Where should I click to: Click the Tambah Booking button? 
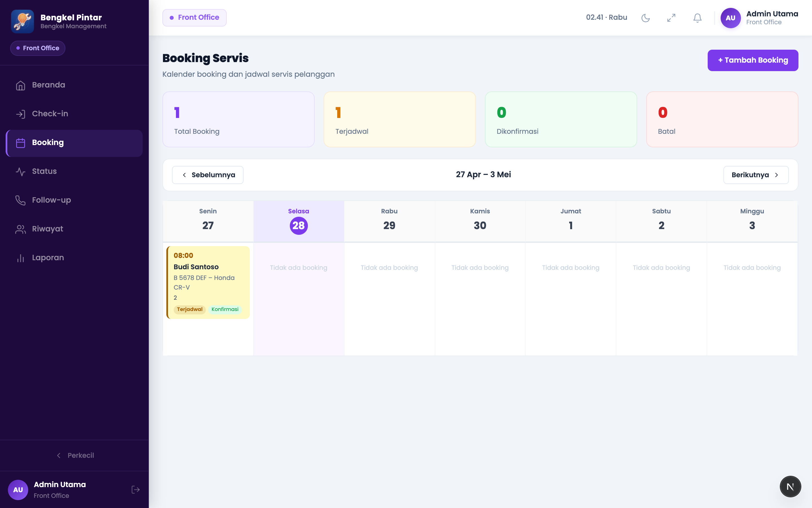pyautogui.click(x=753, y=60)
